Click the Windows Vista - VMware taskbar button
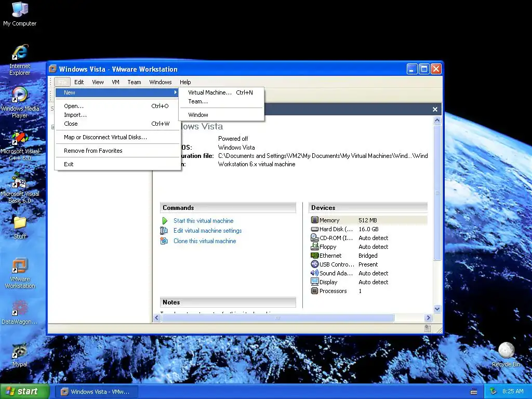 [x=96, y=392]
